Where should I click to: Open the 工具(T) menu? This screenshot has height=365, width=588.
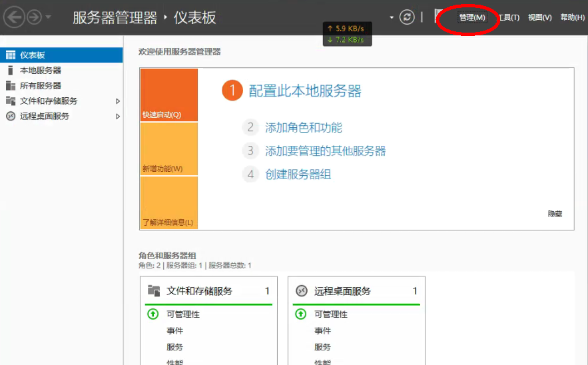[509, 17]
